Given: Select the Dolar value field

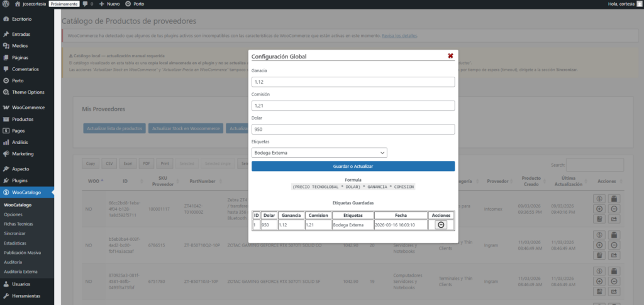Looking at the screenshot, I should [353, 129].
